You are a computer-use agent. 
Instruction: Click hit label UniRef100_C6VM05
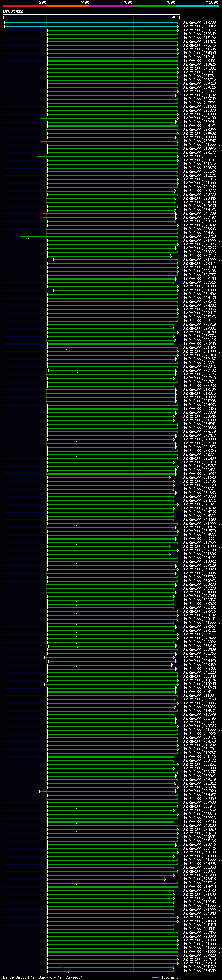pyautogui.click(x=199, y=932)
